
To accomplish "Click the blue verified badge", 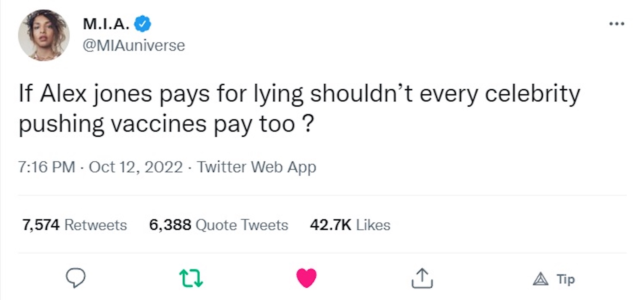I will [142, 24].
